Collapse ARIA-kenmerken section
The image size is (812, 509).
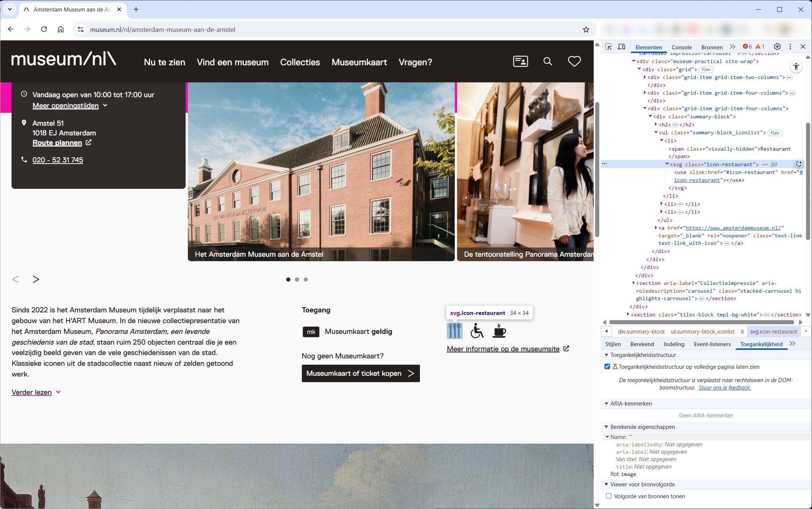coord(606,404)
